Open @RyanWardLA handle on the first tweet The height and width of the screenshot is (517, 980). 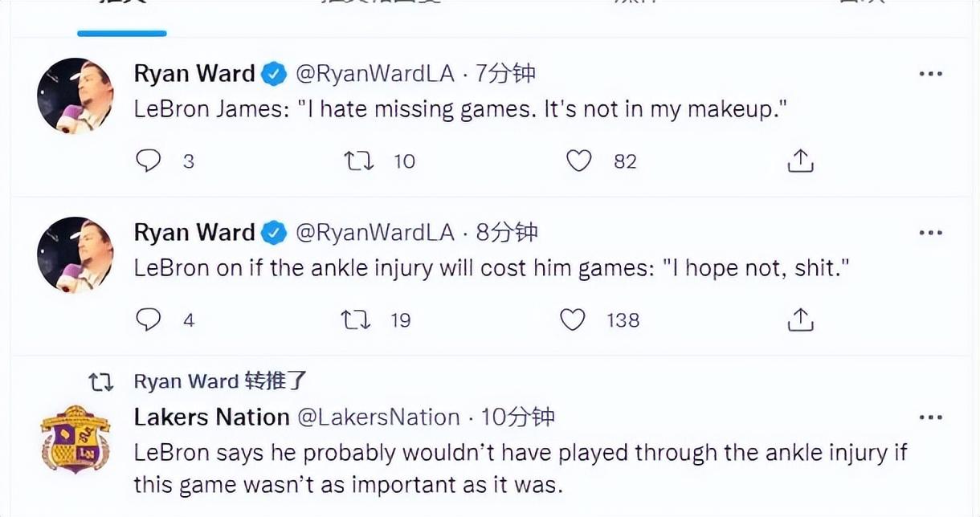[375, 74]
